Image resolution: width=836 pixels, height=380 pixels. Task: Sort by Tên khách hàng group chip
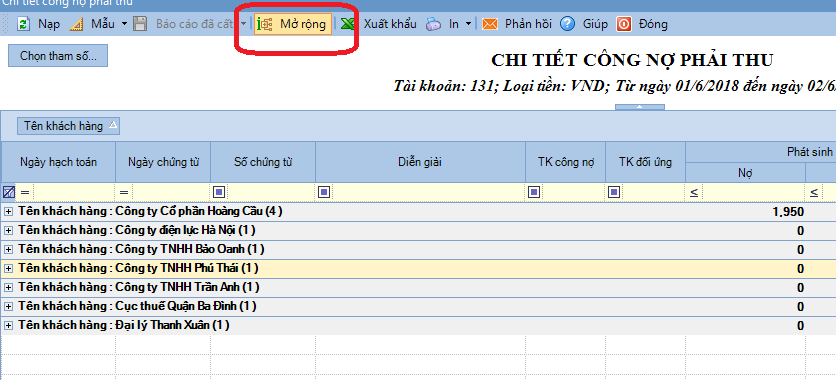pos(68,126)
